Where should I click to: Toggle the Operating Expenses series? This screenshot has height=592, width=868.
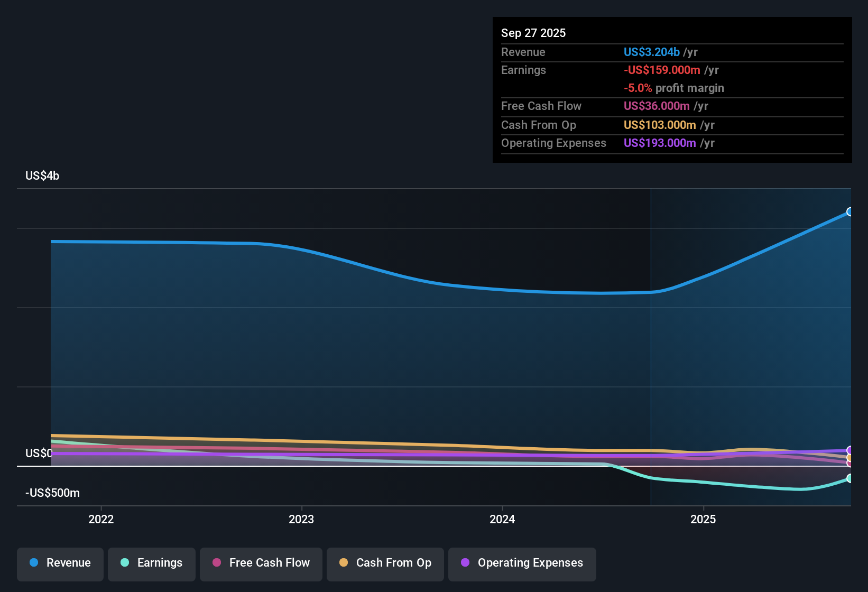522,563
